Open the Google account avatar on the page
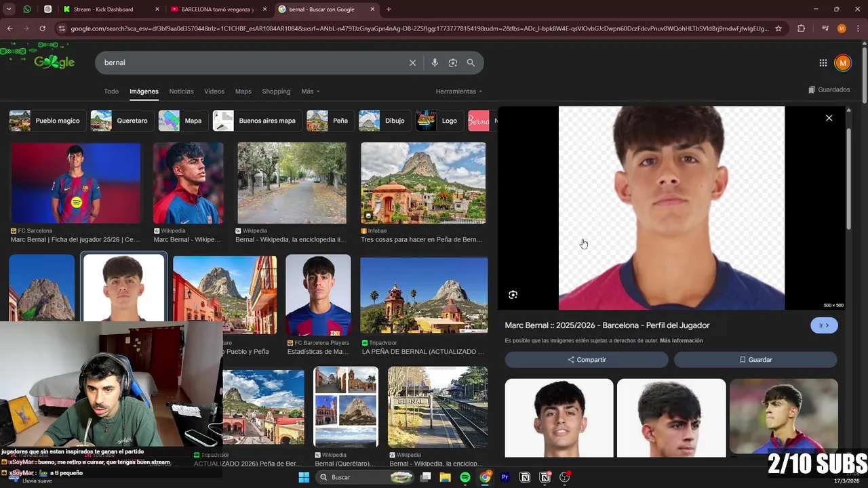 coord(842,63)
